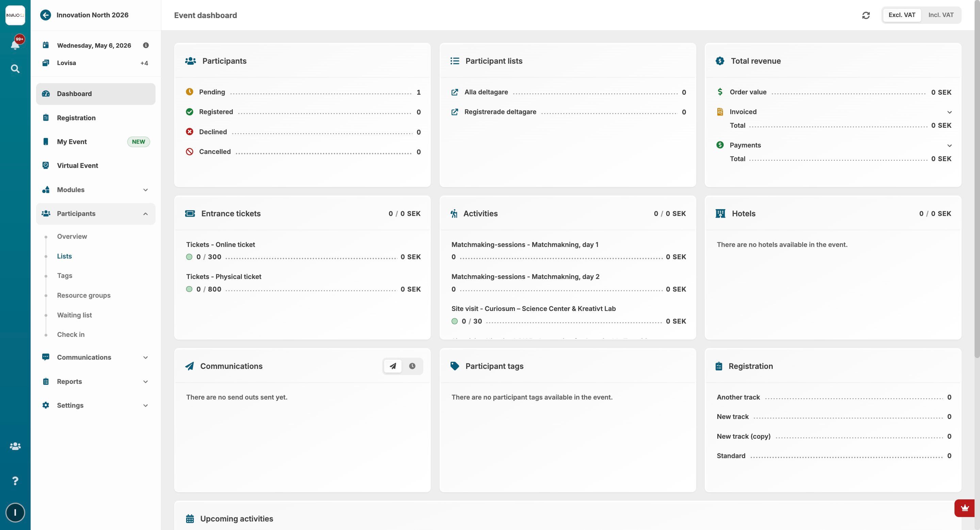The height and width of the screenshot is (530, 980).
Task: Expand Payments details chevron
Action: click(x=949, y=145)
